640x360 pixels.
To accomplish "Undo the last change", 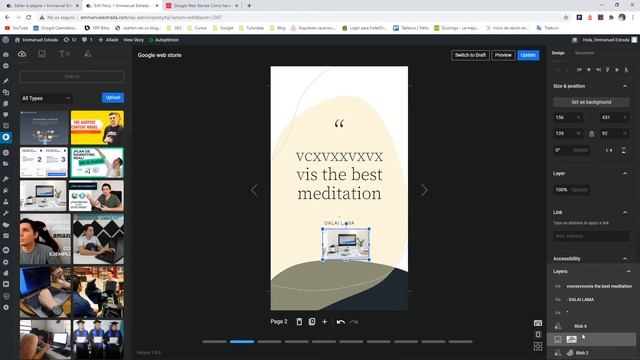I will 341,322.
